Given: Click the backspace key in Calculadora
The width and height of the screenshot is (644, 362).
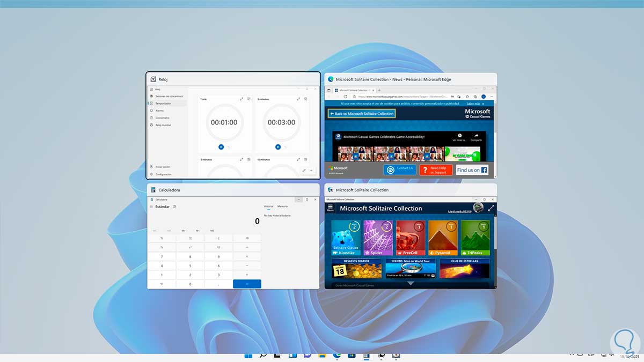Looking at the screenshot, I should [x=247, y=238].
